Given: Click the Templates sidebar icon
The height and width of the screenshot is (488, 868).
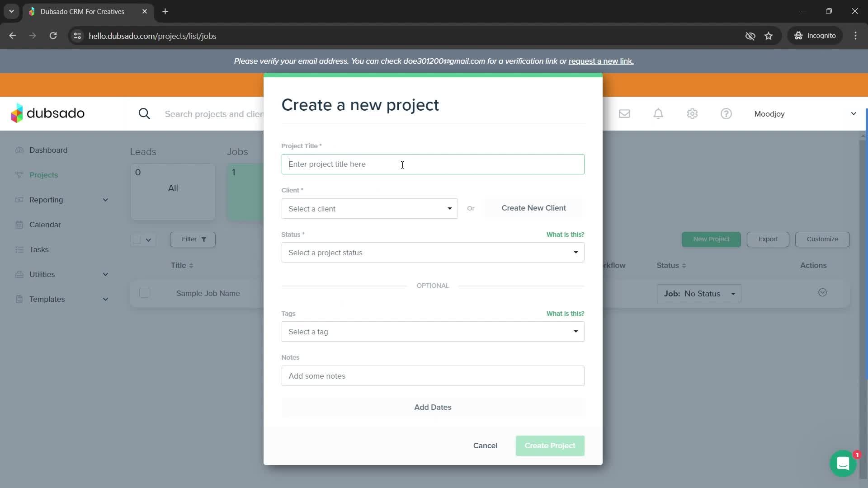Looking at the screenshot, I should (19, 299).
